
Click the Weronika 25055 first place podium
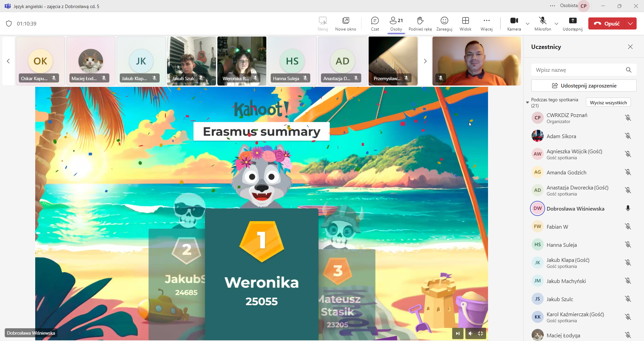(262, 274)
